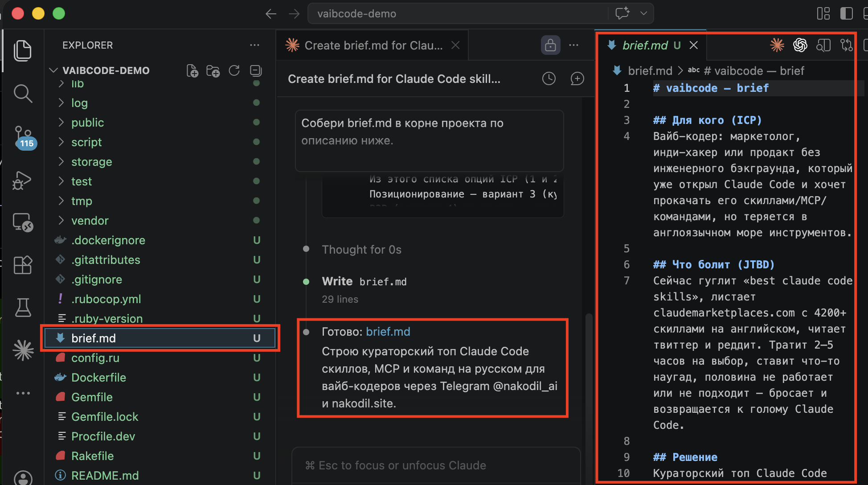The width and height of the screenshot is (868, 485).
Task: Open Explorer views and more actions menu
Action: point(254,45)
